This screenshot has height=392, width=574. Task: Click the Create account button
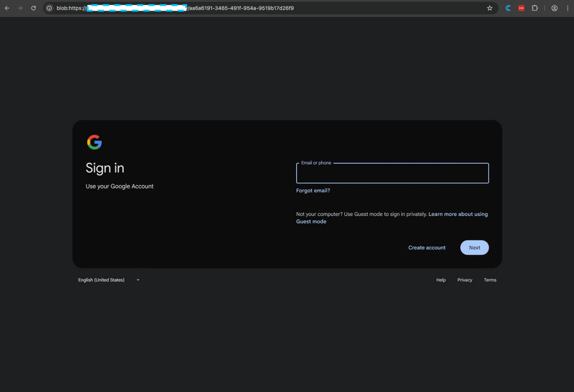[427, 247]
